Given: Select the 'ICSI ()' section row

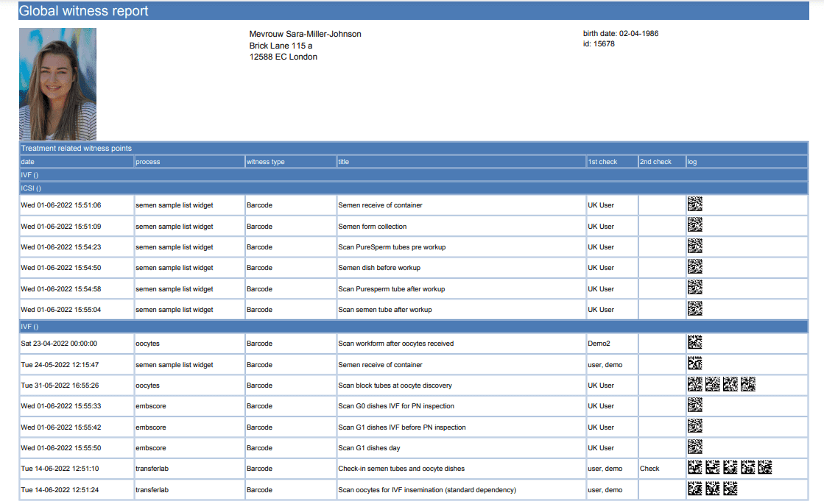Looking at the screenshot, I should tap(414, 188).
